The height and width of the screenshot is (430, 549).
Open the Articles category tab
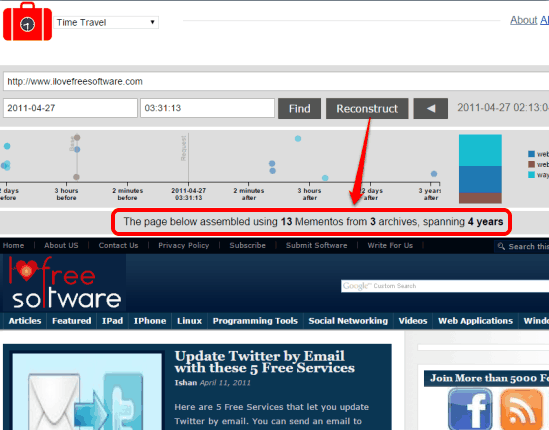[x=25, y=321]
